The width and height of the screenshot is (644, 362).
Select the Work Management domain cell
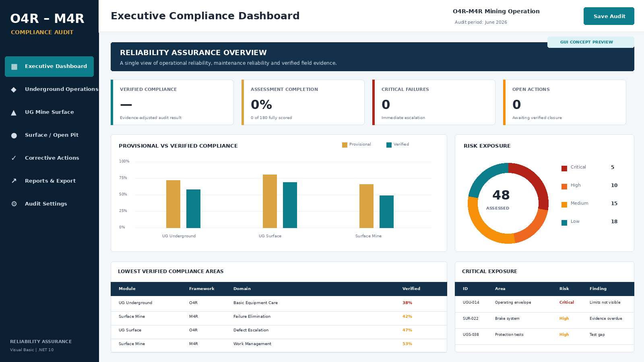pyautogui.click(x=252, y=344)
